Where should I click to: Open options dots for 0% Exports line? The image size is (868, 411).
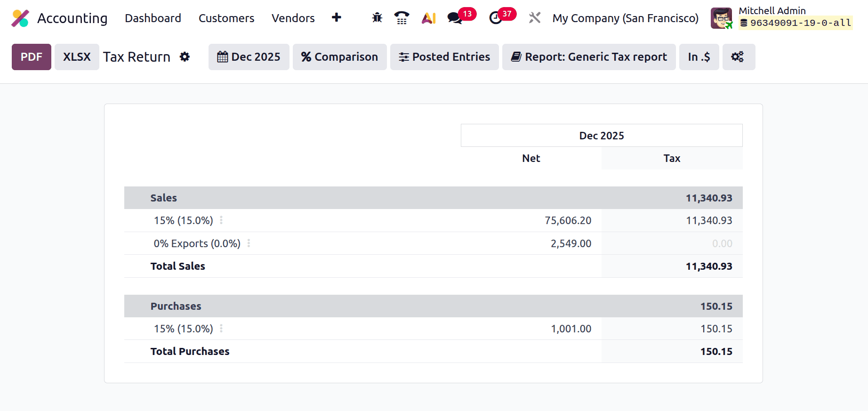pos(249,243)
